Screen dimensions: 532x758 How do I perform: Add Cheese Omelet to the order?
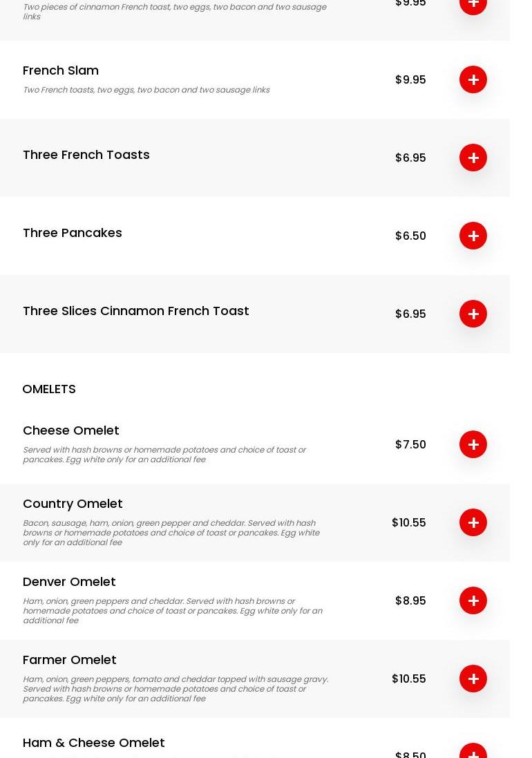point(473,444)
